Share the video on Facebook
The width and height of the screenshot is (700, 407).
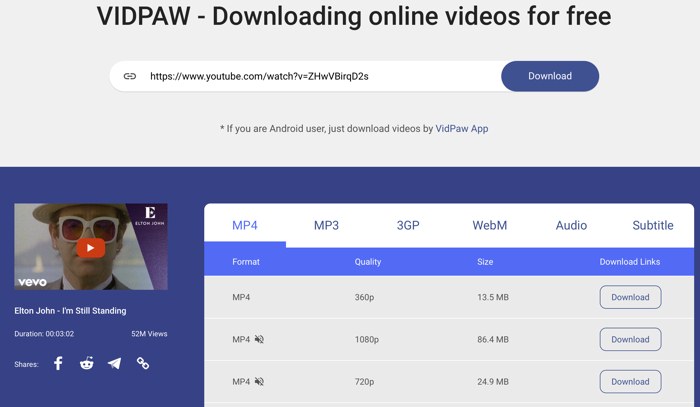pyautogui.click(x=58, y=363)
